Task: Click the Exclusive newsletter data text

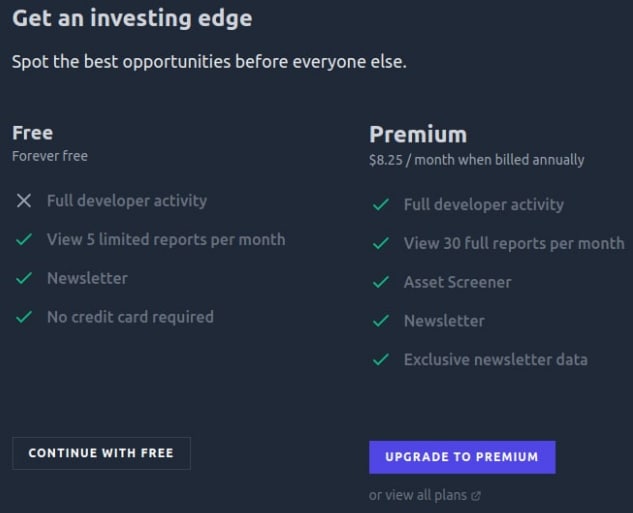Action: [495, 360]
